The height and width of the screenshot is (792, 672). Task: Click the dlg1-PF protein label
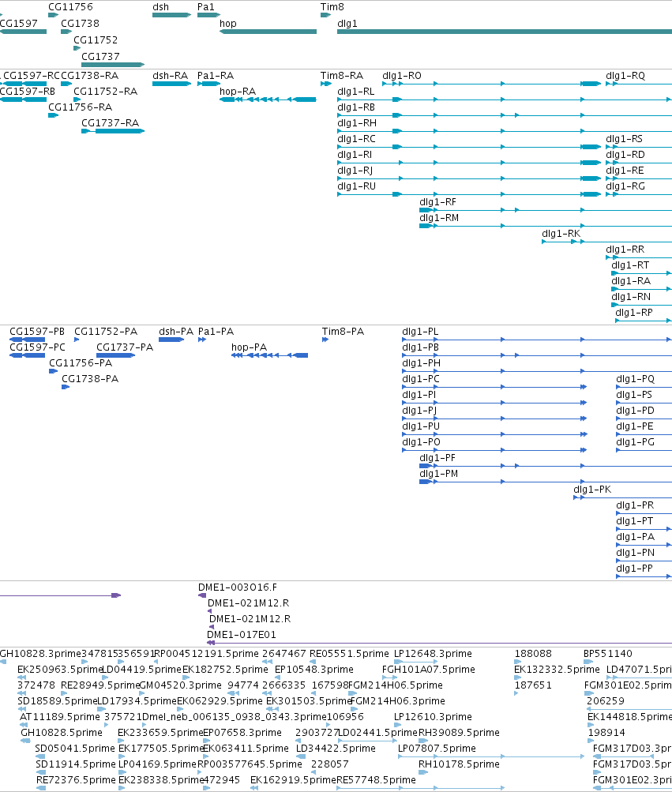tap(437, 458)
